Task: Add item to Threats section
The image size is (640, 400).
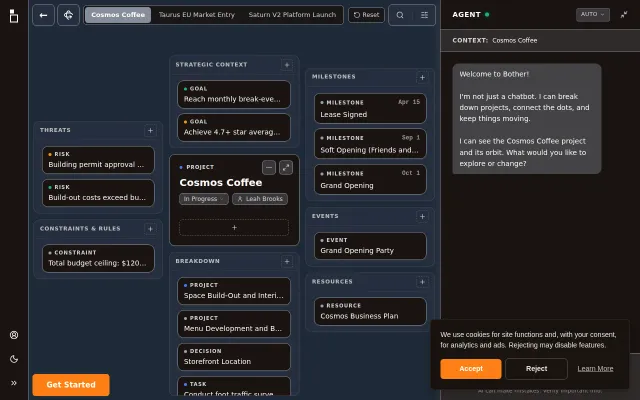Action: pyautogui.click(x=150, y=131)
